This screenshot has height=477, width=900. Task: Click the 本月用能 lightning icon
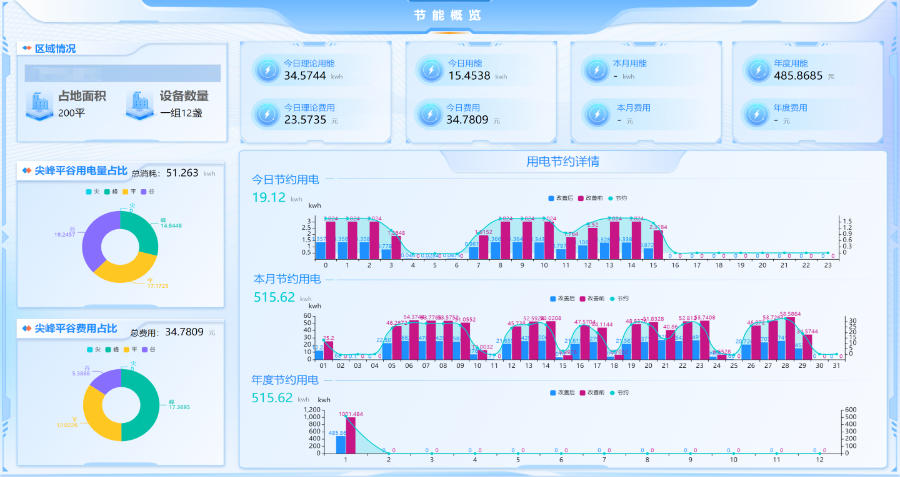pyautogui.click(x=595, y=69)
